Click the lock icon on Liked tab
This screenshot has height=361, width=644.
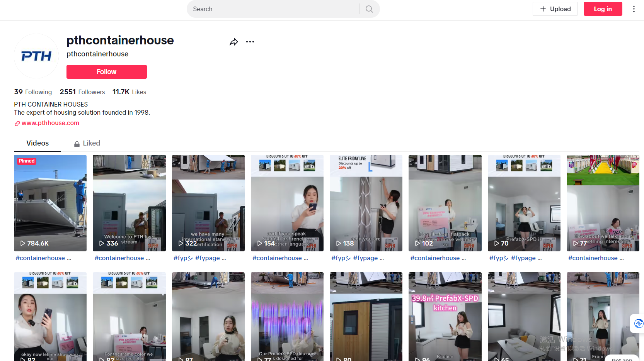click(77, 144)
